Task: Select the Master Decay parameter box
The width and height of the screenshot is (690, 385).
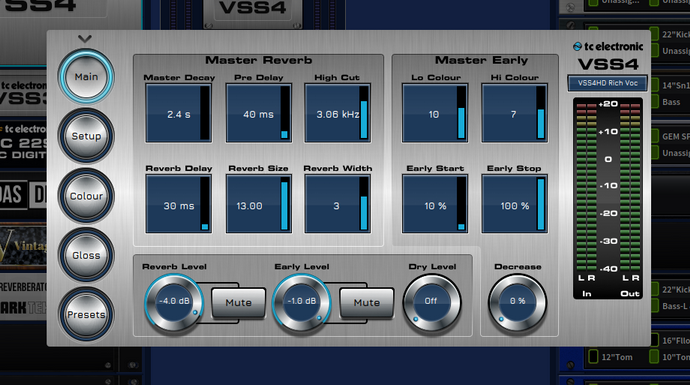Action: [x=179, y=114]
